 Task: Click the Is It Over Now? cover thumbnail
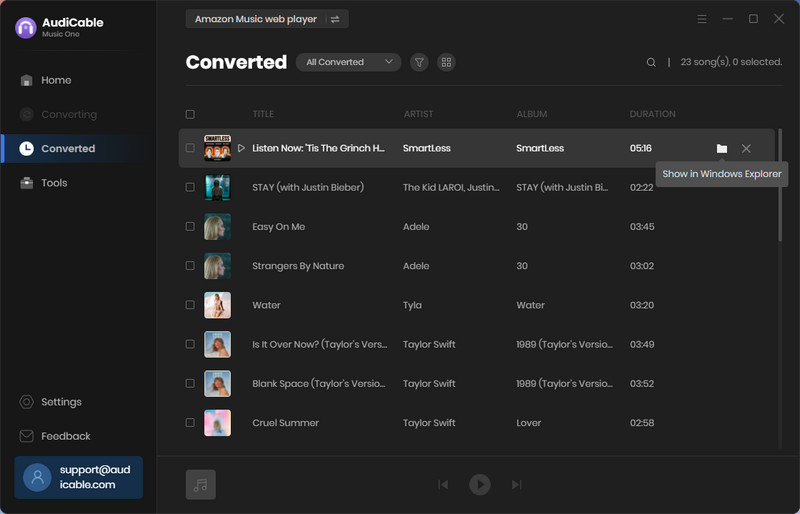(x=217, y=344)
